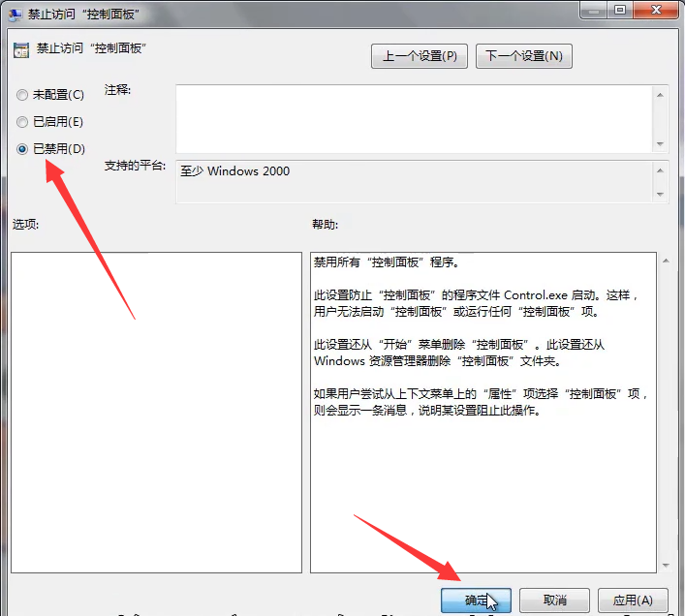
Task: Click the 注释 box scroll up arrow
Action: tap(660, 95)
